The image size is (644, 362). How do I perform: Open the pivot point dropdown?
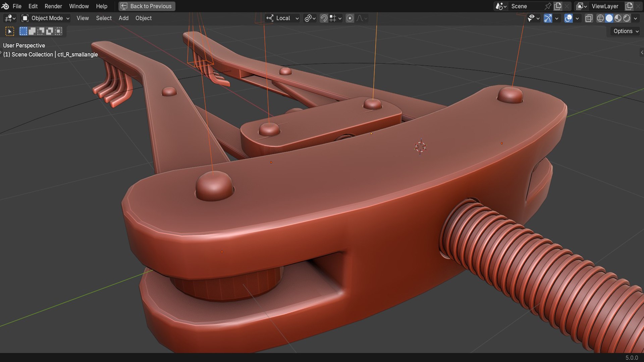click(310, 18)
